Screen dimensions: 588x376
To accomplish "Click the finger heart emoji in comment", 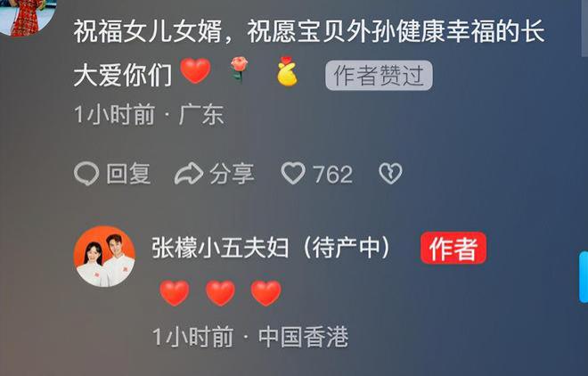I will pyautogui.click(x=287, y=71).
